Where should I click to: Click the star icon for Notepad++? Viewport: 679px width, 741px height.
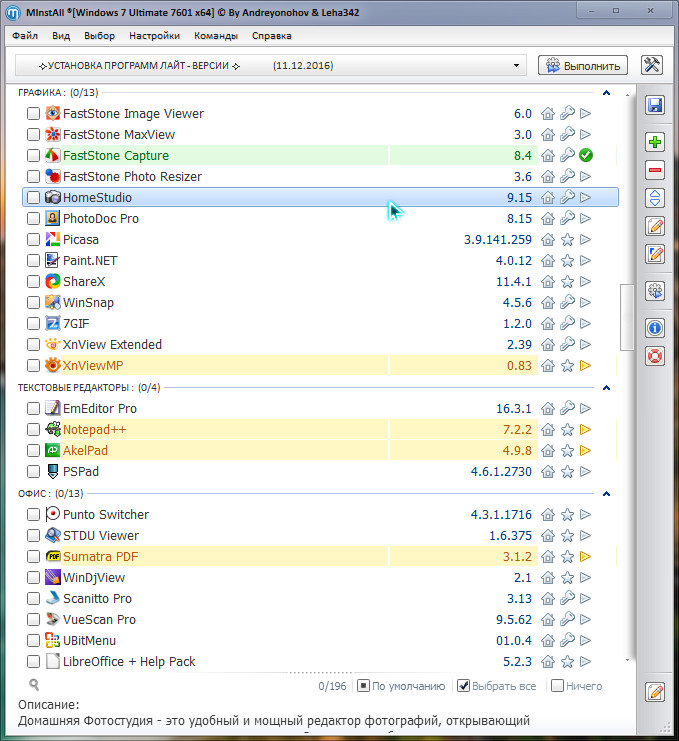(567, 430)
